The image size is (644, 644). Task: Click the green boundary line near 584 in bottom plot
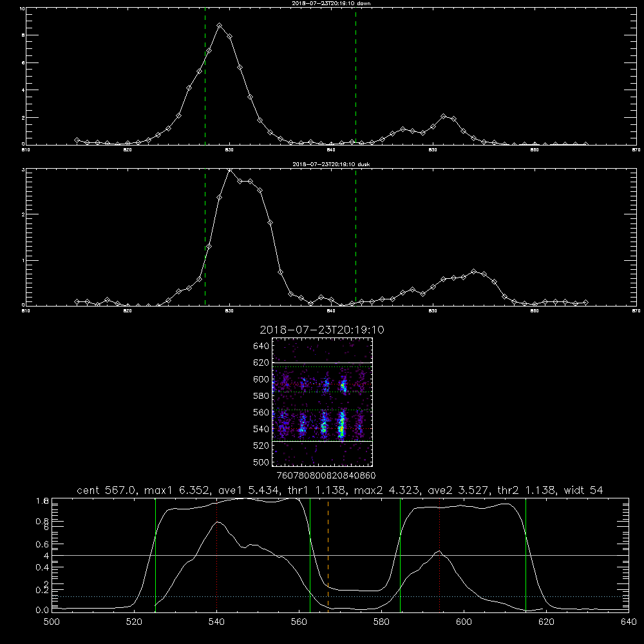pos(400,554)
